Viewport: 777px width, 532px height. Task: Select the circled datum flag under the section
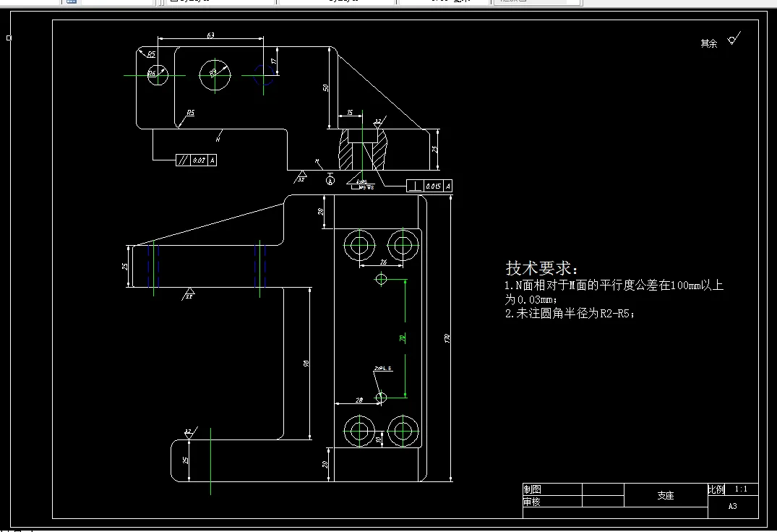[x=330, y=180]
